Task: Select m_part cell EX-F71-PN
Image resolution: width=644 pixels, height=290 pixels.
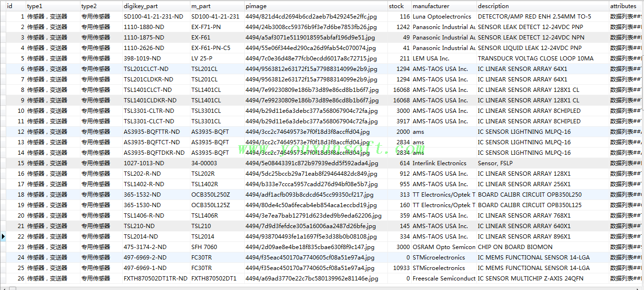Action: [217, 27]
